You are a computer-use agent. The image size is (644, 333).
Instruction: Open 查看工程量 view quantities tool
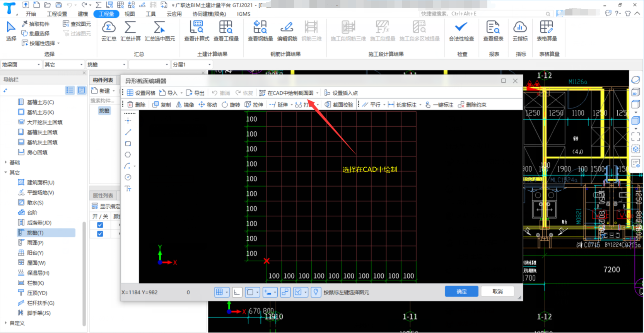click(x=226, y=31)
